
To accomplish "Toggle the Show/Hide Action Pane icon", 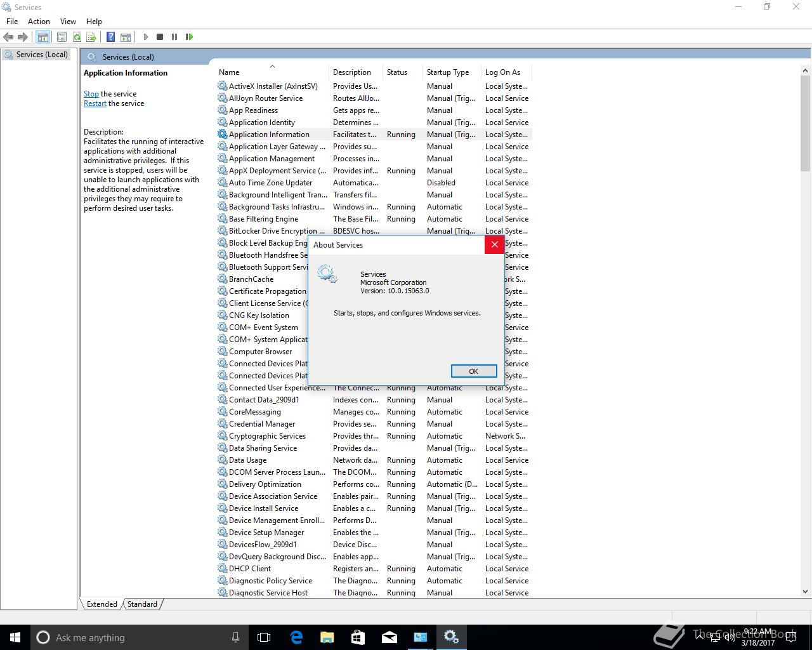I will click(x=126, y=37).
